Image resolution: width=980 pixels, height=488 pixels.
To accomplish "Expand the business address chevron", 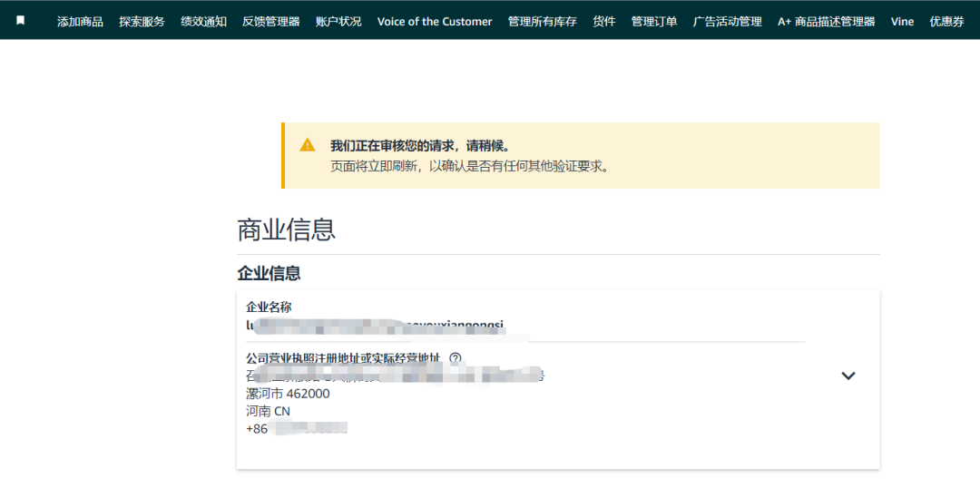I will [848, 376].
